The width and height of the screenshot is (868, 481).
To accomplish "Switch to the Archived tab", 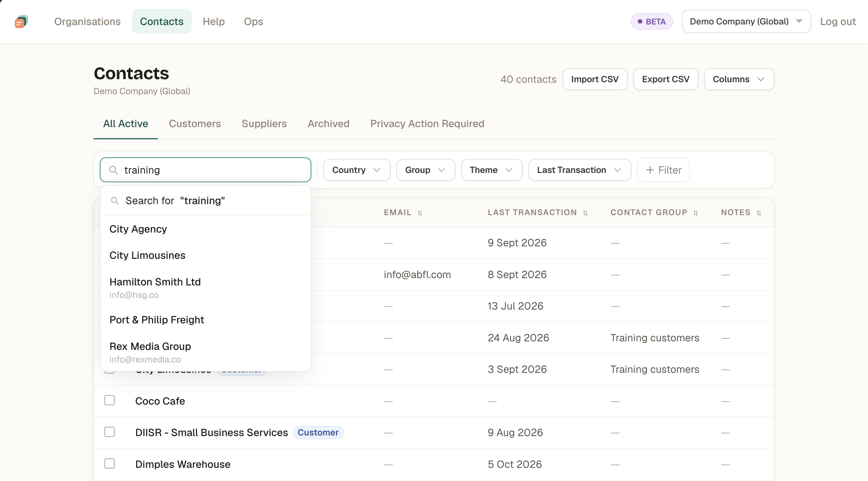I will 329,124.
